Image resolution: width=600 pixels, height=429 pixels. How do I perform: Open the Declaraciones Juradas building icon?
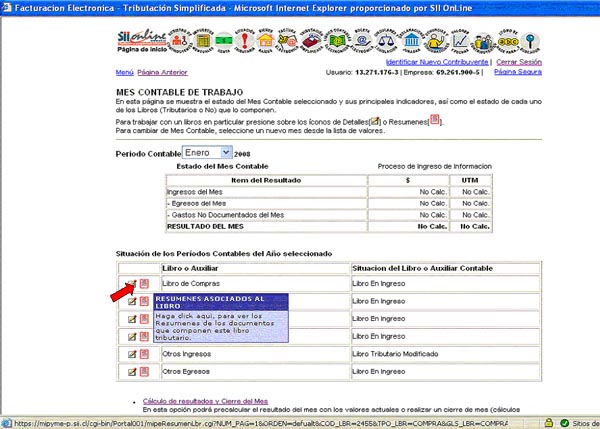pos(411,40)
